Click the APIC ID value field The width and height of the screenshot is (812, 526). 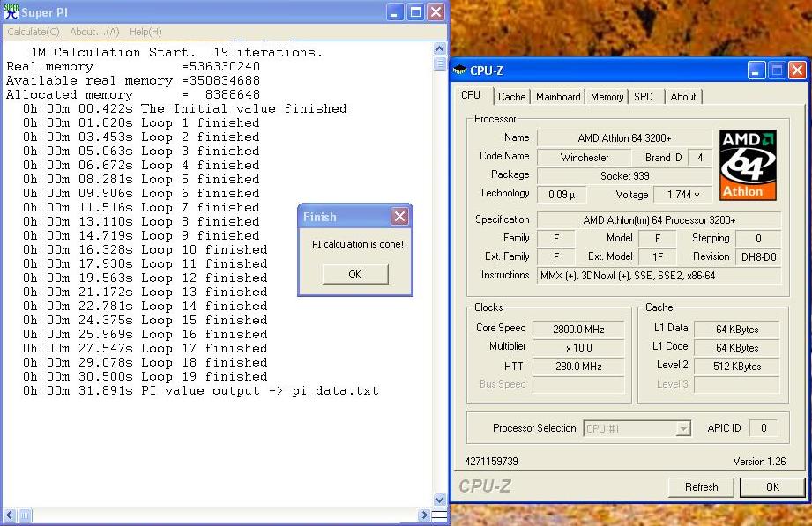[764, 428]
